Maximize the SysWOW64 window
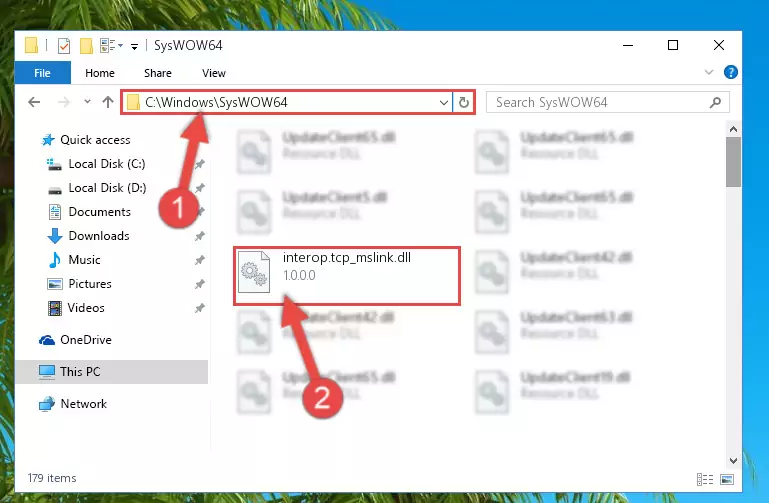This screenshot has height=503, width=769. [x=673, y=45]
